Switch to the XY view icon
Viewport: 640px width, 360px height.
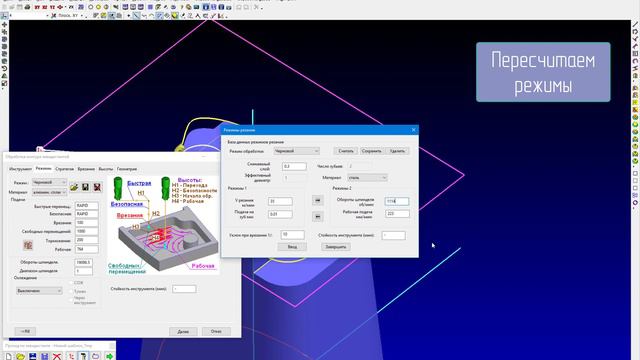tap(37, 7)
